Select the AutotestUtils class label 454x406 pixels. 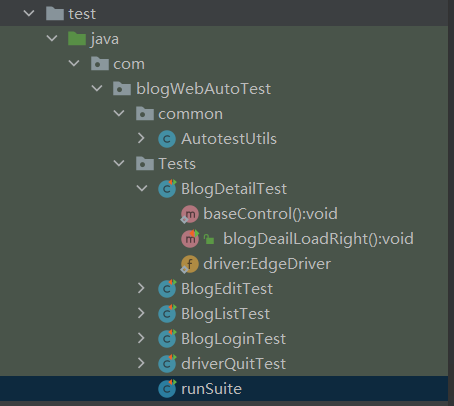pyautogui.click(x=229, y=139)
